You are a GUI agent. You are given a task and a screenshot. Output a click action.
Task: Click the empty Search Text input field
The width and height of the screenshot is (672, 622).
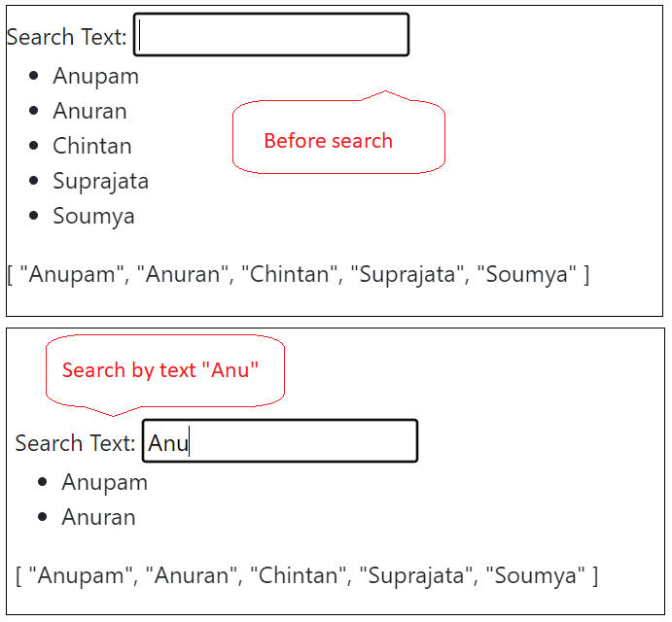(x=271, y=35)
